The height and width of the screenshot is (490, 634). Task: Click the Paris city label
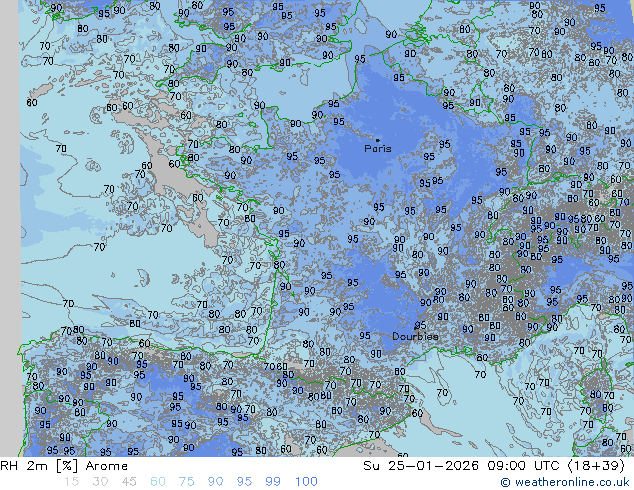pos(378,148)
